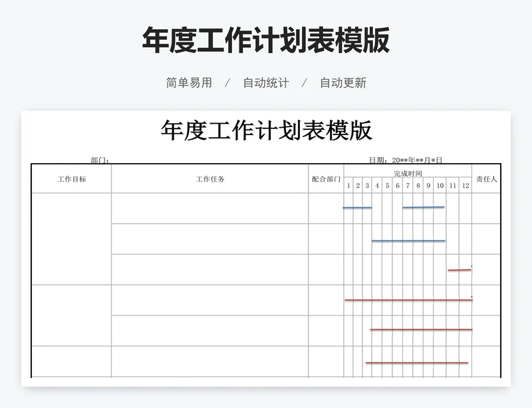Click month column 2 header

pyautogui.click(x=358, y=186)
